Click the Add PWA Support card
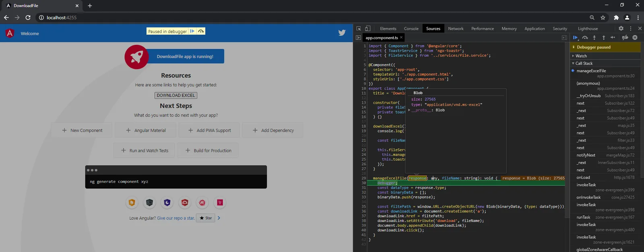This screenshot has height=252, width=644. coord(209,130)
